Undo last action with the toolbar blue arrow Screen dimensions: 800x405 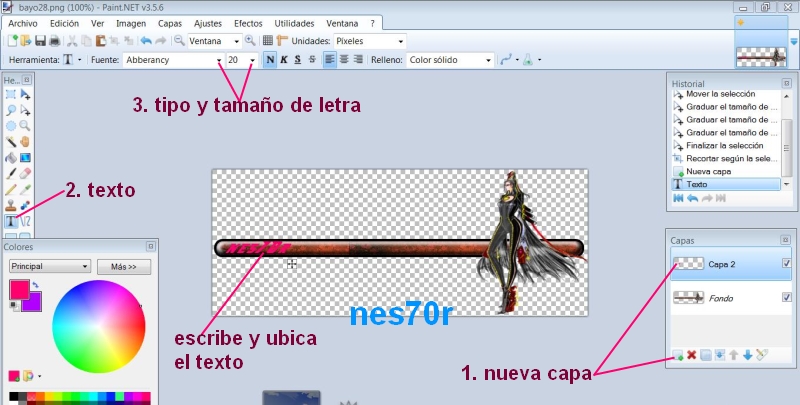pos(146,41)
